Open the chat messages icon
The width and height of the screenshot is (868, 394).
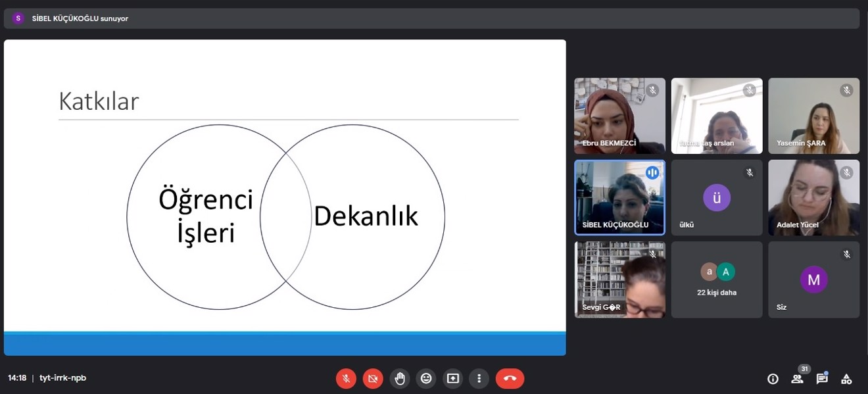tap(822, 379)
